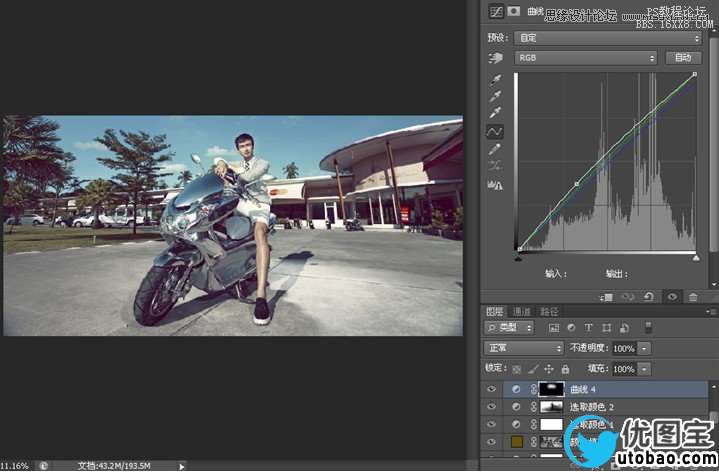Hide the 选取颜色 2 layer
The width and height of the screenshot is (719, 472).
click(x=492, y=406)
